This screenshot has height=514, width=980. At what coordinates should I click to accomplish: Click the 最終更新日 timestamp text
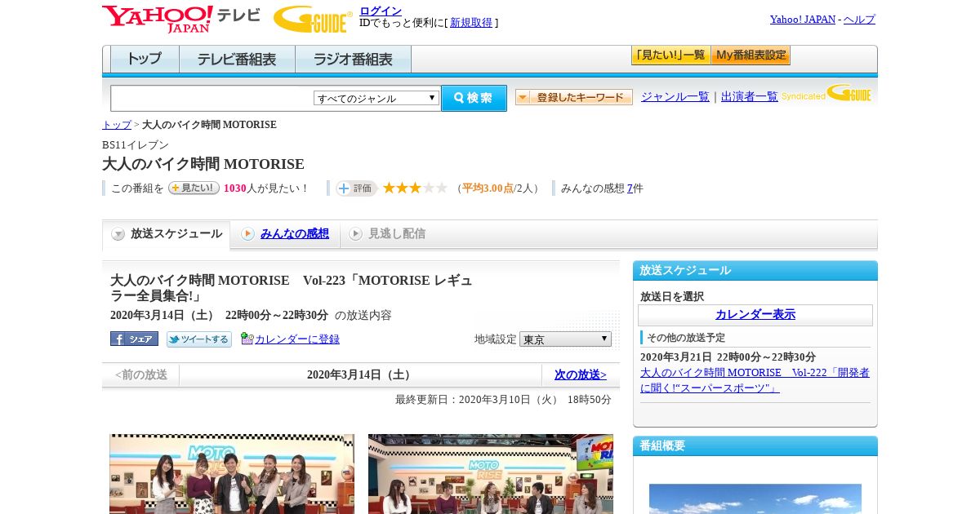coord(503,399)
